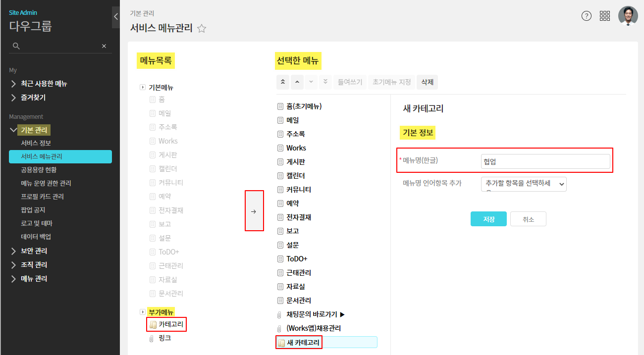Select the 링크 item under 부가메뉴

pos(164,338)
